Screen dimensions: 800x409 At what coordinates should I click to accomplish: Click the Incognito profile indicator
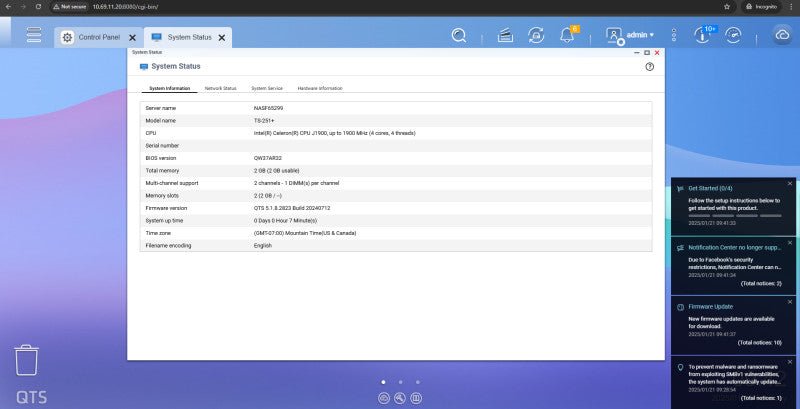(x=761, y=7)
